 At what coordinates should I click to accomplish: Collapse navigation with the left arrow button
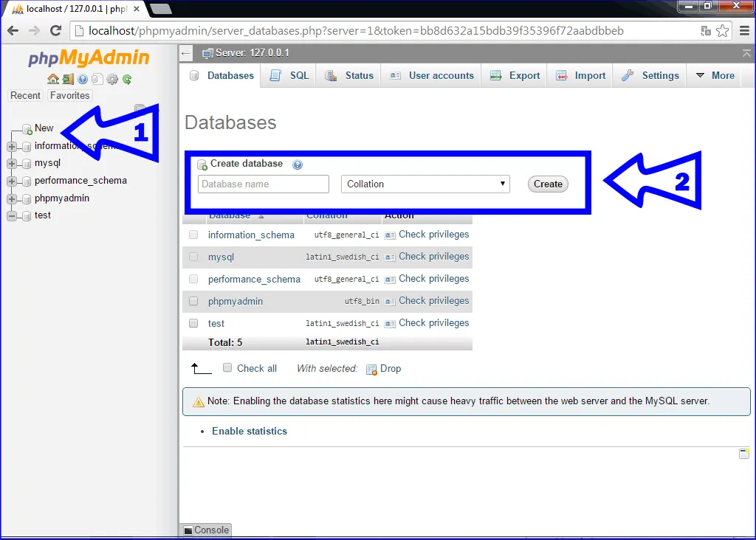click(x=186, y=53)
